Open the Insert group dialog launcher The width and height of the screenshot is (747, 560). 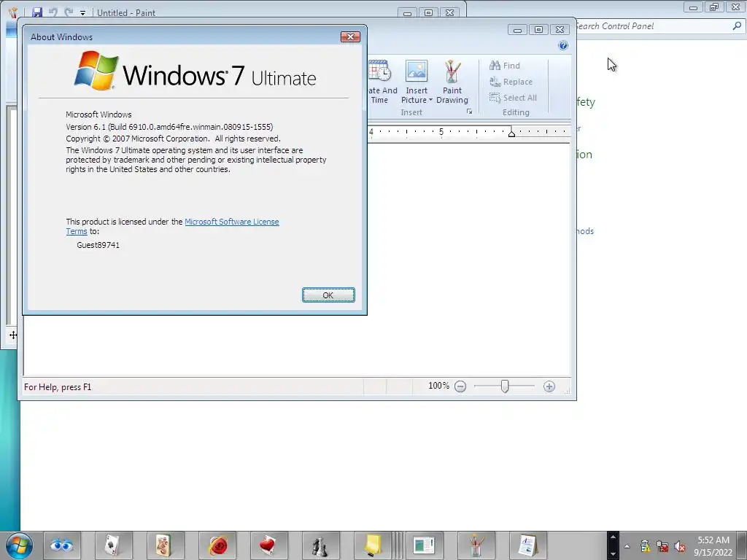coord(469,112)
